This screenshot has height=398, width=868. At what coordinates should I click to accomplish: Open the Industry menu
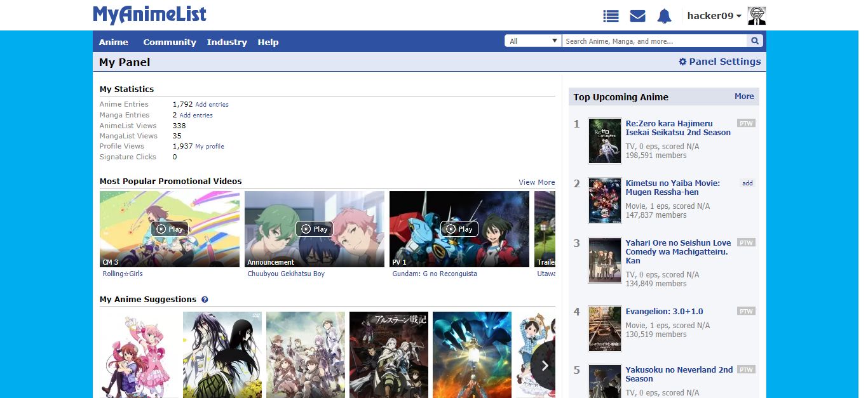coord(226,42)
